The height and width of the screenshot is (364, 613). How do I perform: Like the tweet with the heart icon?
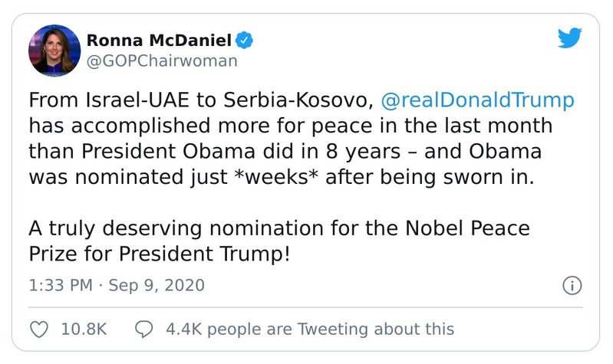[38, 329]
